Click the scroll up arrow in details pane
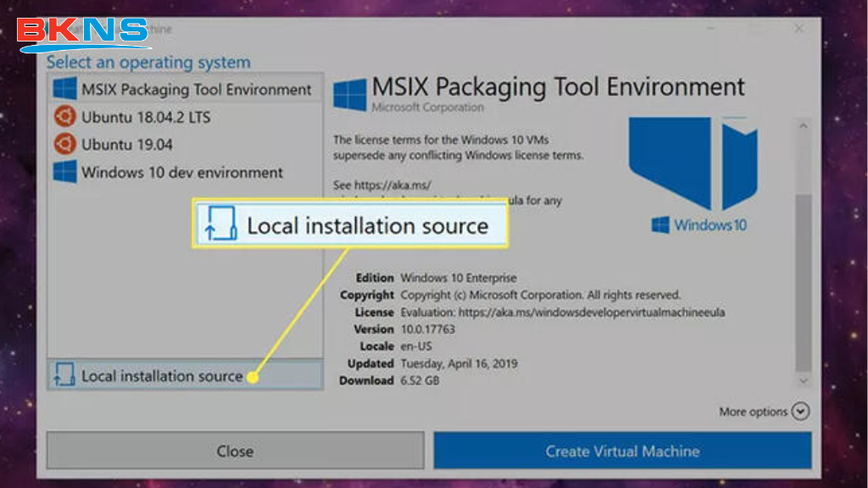 [x=803, y=124]
